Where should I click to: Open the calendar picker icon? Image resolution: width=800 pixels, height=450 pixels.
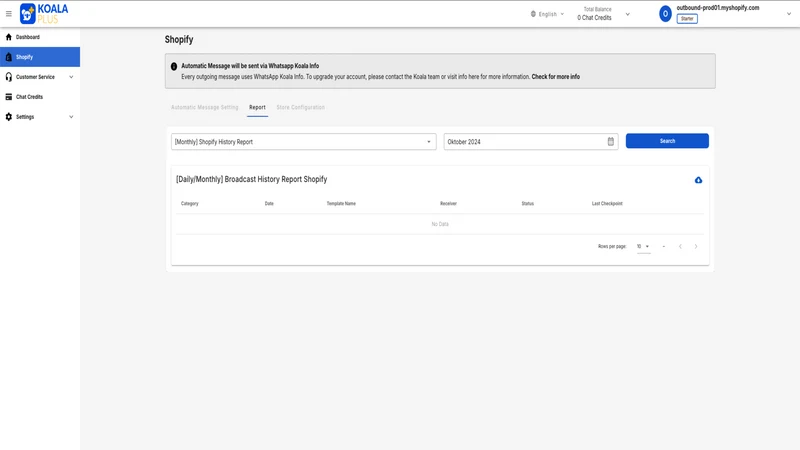tap(611, 142)
